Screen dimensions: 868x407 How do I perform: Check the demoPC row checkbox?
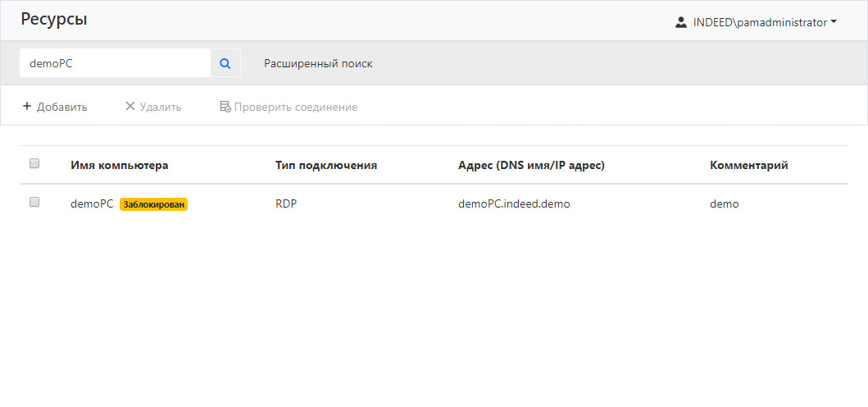[x=34, y=202]
